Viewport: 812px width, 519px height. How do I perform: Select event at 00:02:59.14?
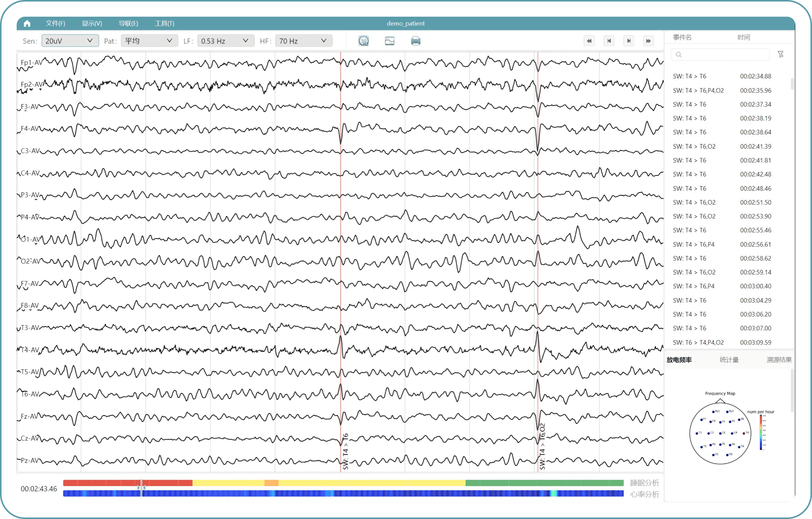pos(722,272)
